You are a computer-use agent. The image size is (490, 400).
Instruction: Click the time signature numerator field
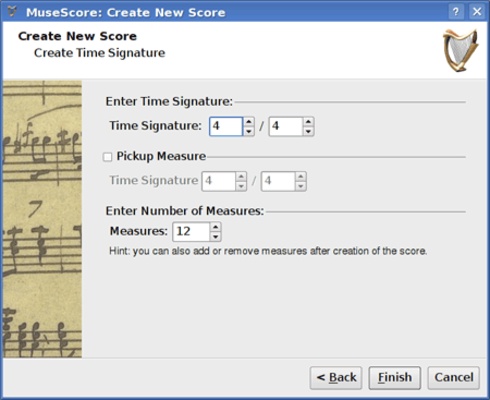tap(226, 126)
